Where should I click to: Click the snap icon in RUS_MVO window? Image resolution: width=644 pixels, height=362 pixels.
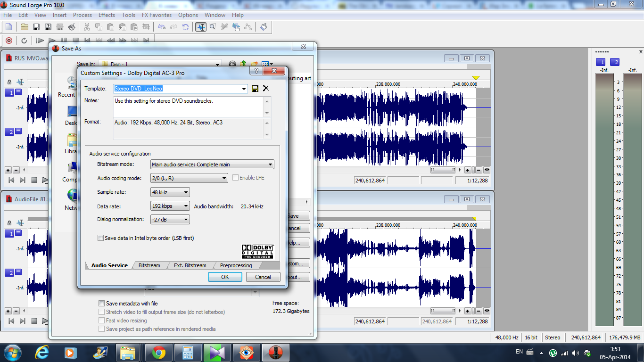click(20, 82)
